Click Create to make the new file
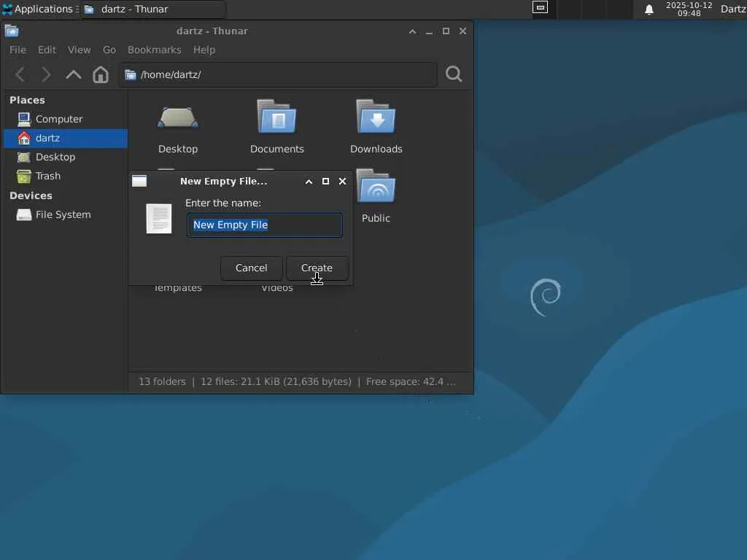Image resolution: width=747 pixels, height=560 pixels. click(x=317, y=268)
